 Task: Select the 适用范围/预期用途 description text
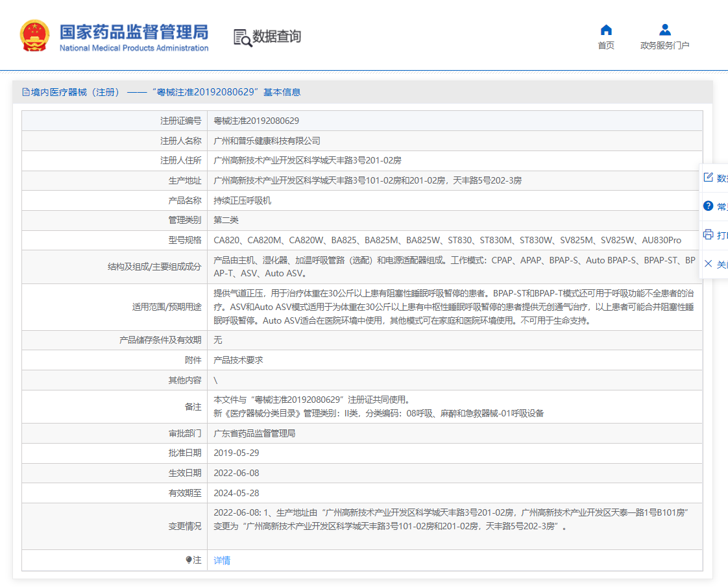point(454,307)
